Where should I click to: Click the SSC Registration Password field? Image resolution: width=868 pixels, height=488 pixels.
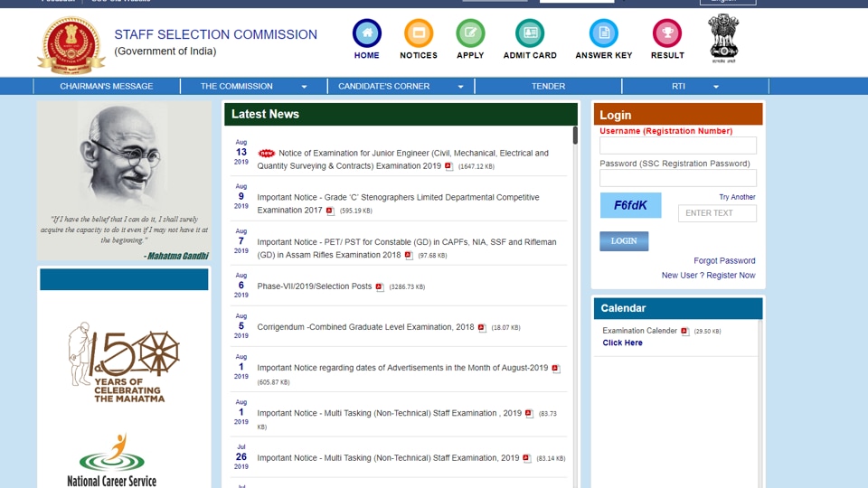point(678,178)
